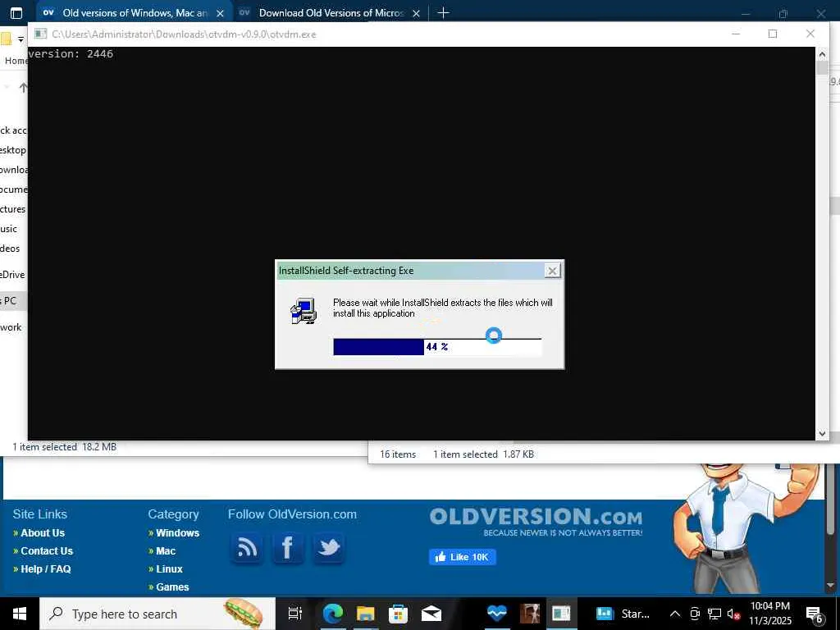Viewport: 840px width, 630px height.
Task: Open the otvdm window taskbar icon
Action: point(561,614)
